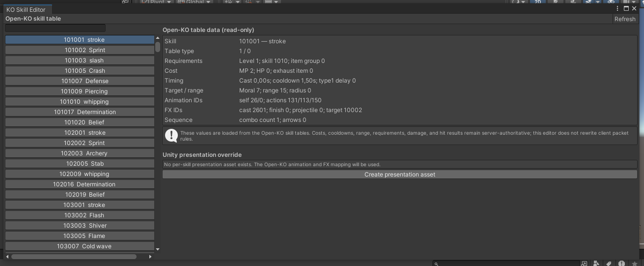Maximize the KO Skill Editor window
644x266 pixels.
pos(626,8)
